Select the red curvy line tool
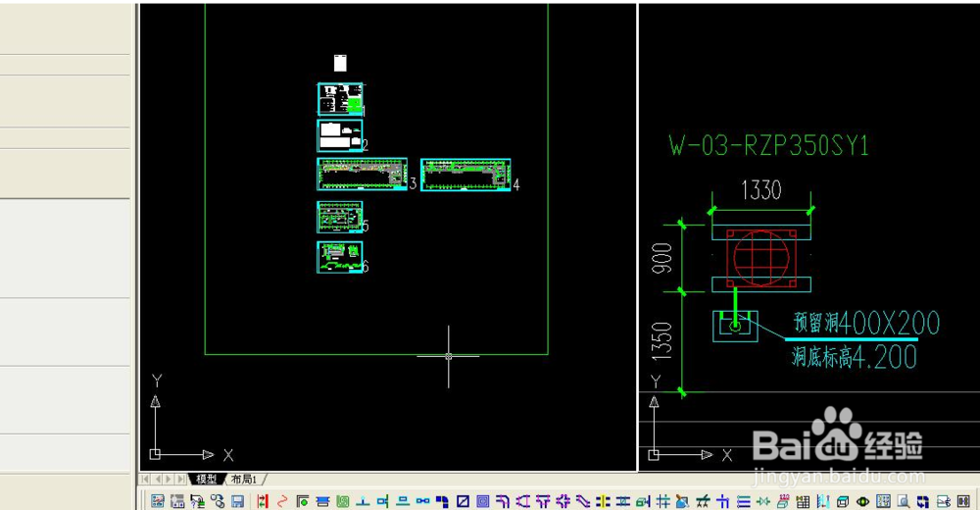This screenshot has width=980, height=510. 282,501
